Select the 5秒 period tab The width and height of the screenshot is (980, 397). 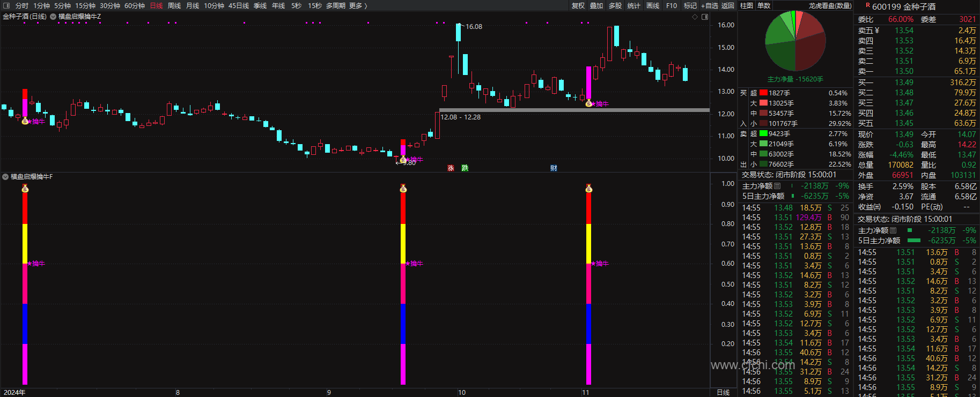(297, 5)
